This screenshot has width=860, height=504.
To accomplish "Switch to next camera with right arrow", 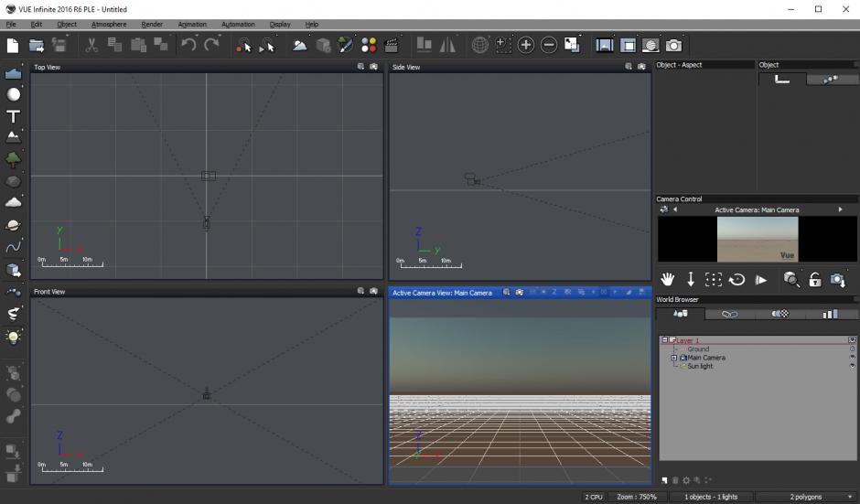I will (840, 209).
